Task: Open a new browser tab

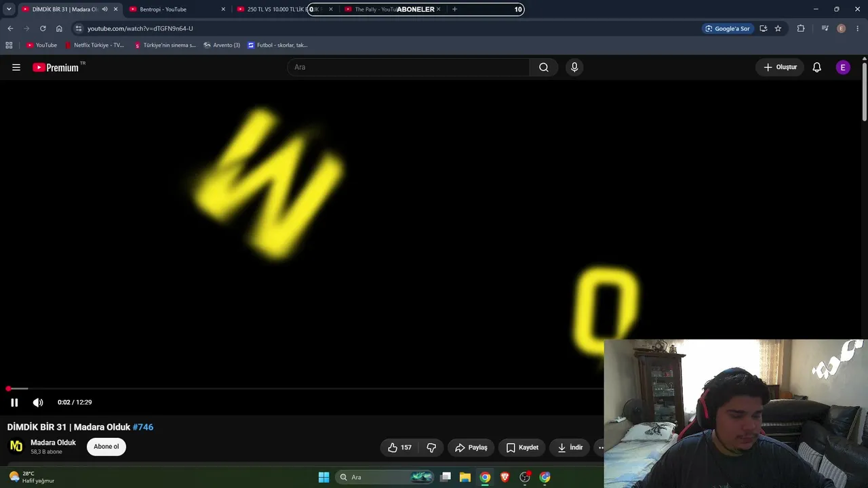Action: click(x=454, y=9)
